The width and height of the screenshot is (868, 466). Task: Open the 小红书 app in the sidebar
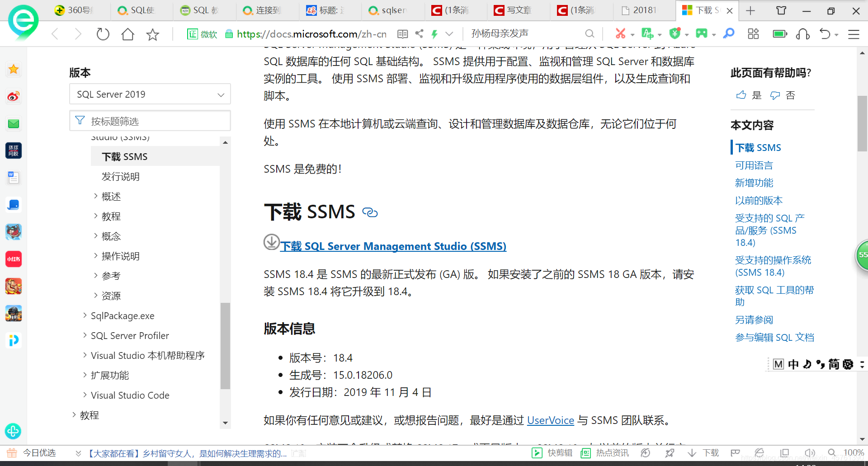point(13,259)
